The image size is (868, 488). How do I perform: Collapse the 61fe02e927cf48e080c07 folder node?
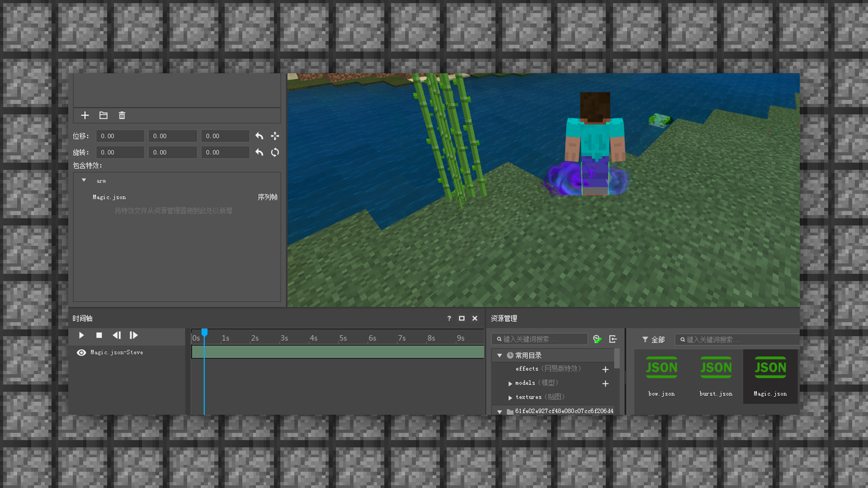pyautogui.click(x=500, y=412)
